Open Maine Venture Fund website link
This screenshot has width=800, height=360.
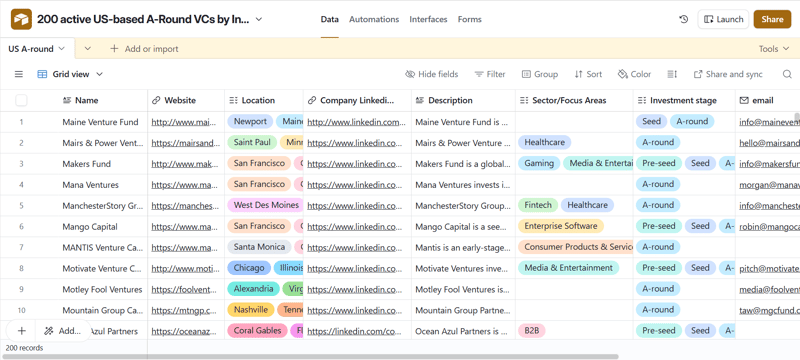click(x=185, y=122)
